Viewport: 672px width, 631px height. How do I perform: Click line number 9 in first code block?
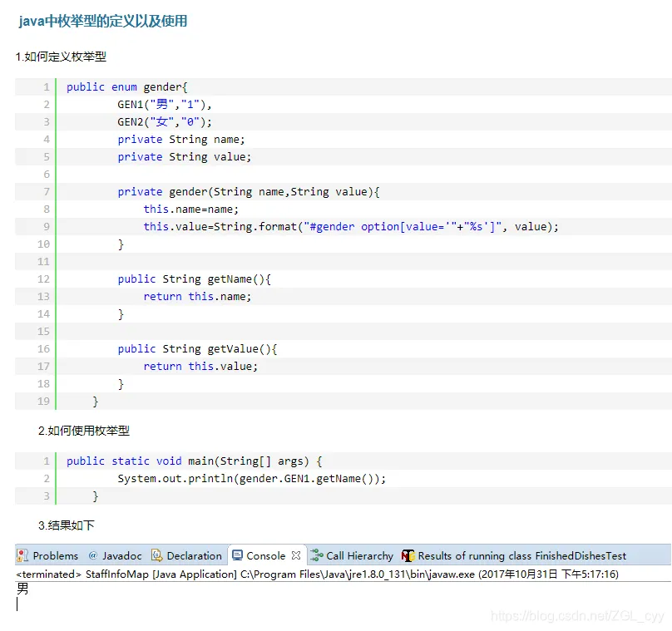coord(47,227)
